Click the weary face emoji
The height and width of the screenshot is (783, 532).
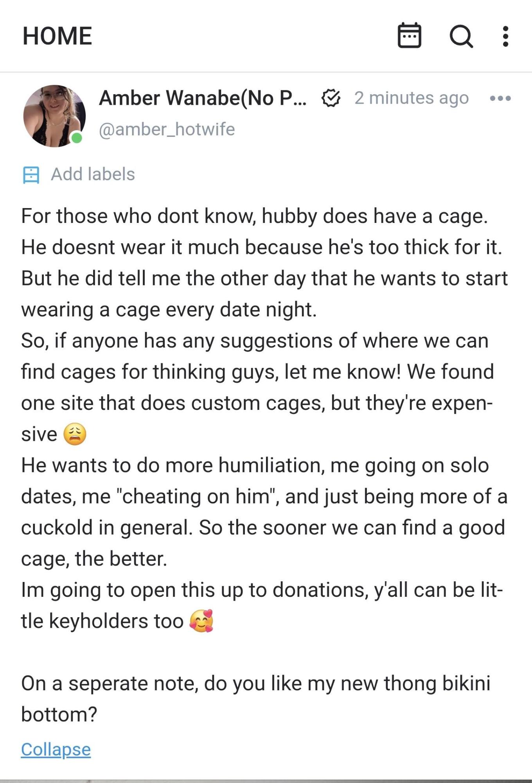click(x=75, y=434)
